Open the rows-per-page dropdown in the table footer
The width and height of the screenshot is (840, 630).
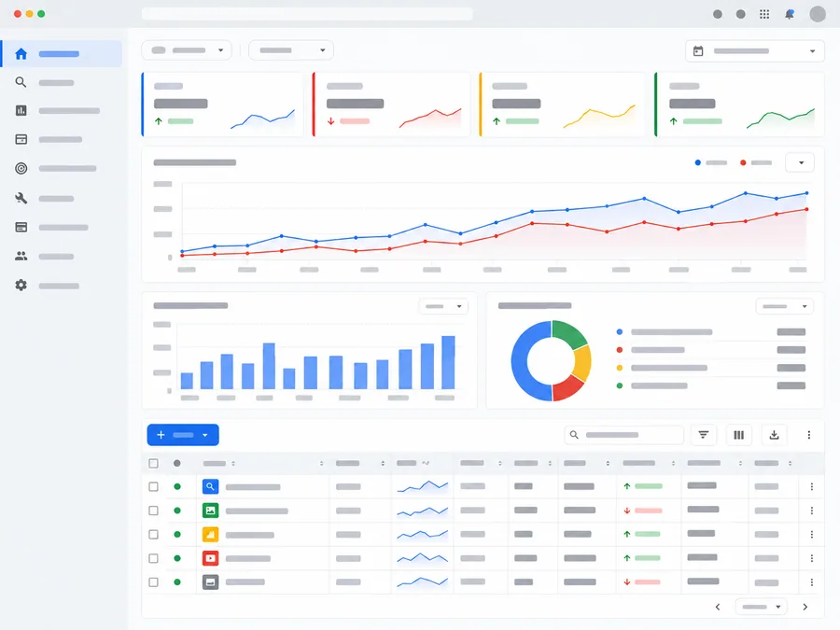(x=762, y=607)
